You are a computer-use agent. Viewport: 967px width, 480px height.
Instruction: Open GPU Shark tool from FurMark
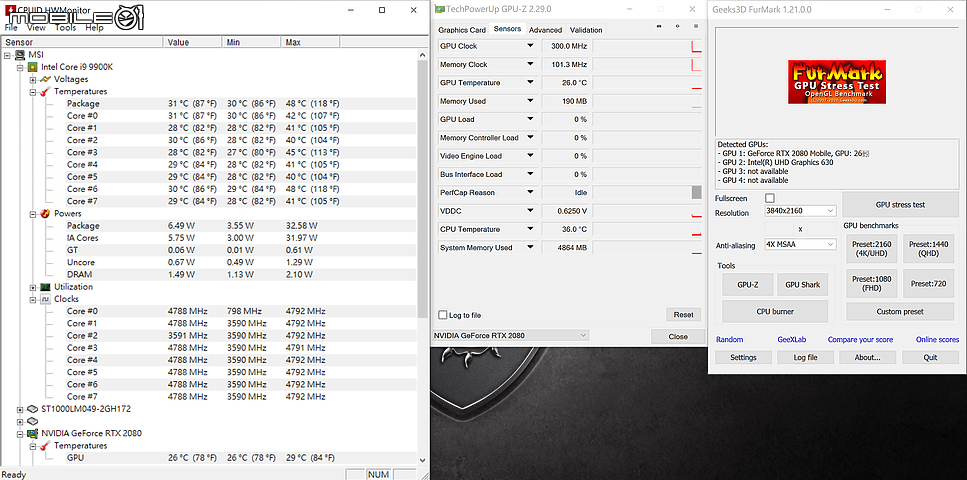(x=802, y=284)
